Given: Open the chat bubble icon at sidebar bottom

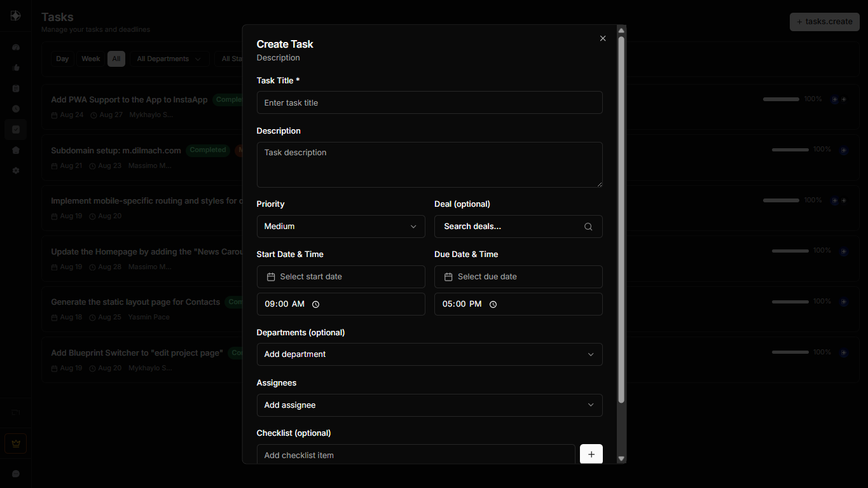Looking at the screenshot, I should pyautogui.click(x=16, y=474).
